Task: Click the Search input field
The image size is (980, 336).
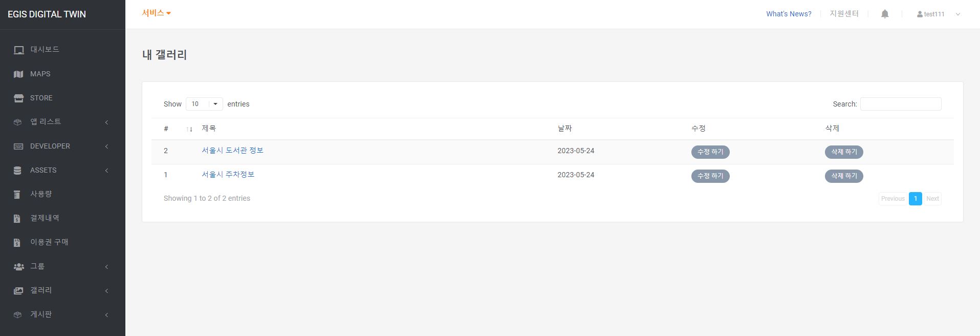Action: click(900, 104)
